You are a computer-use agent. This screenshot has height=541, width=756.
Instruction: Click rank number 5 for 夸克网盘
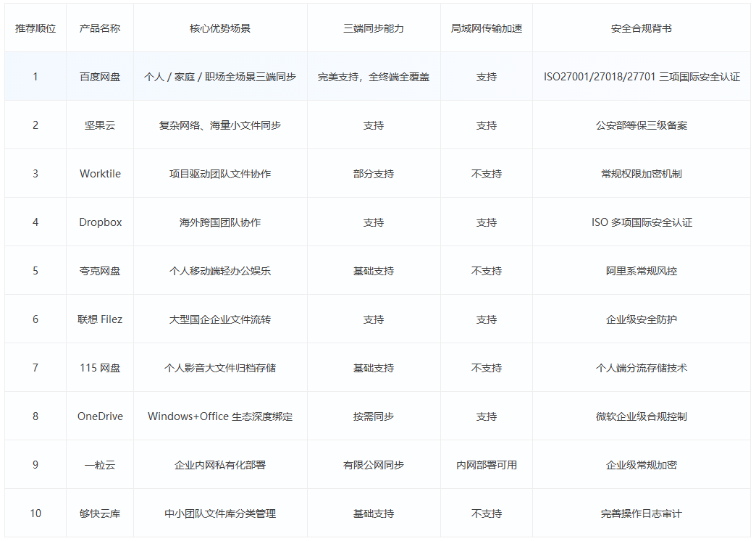[35, 271]
